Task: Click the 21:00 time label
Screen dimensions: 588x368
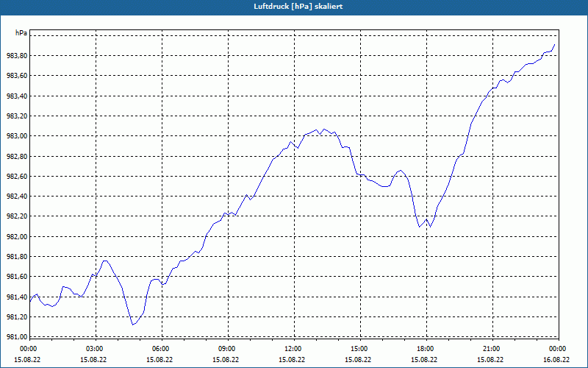Action: [492, 349]
